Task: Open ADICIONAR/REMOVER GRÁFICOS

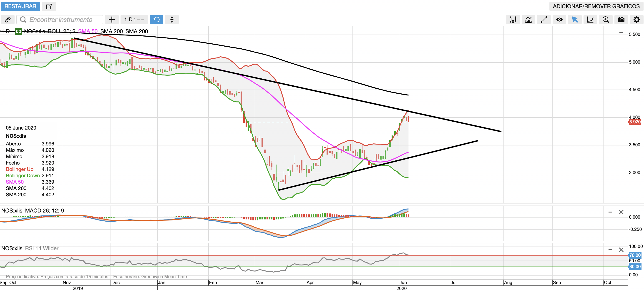Action: (596, 6)
